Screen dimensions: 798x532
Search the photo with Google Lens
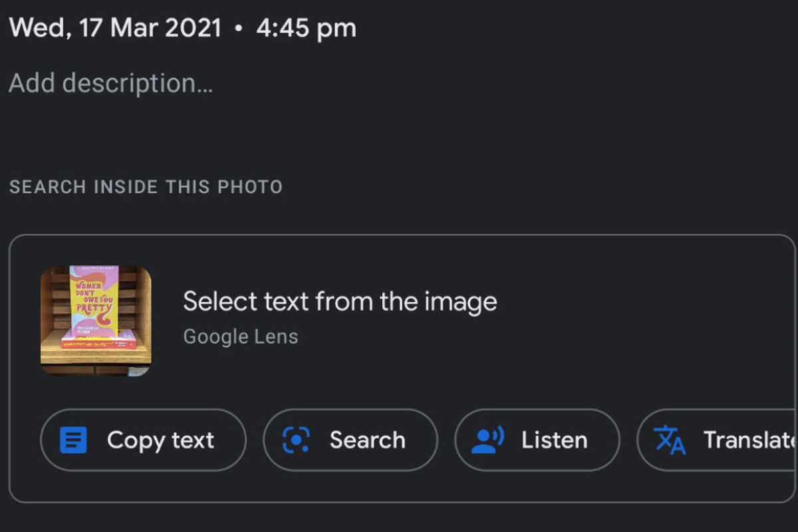(x=350, y=440)
